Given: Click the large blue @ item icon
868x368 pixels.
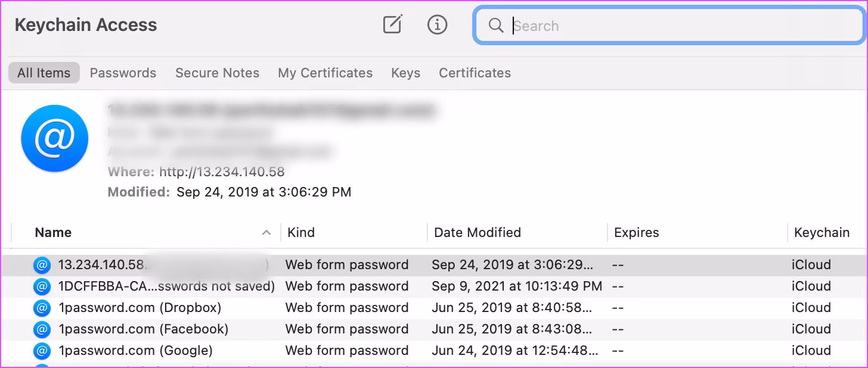Looking at the screenshot, I should [55, 138].
